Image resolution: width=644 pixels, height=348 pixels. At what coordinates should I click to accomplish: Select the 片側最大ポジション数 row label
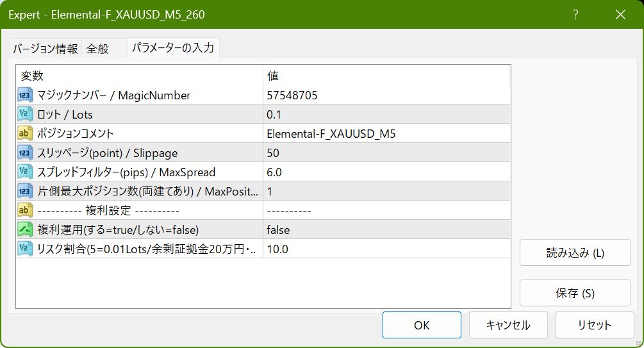[x=148, y=192]
